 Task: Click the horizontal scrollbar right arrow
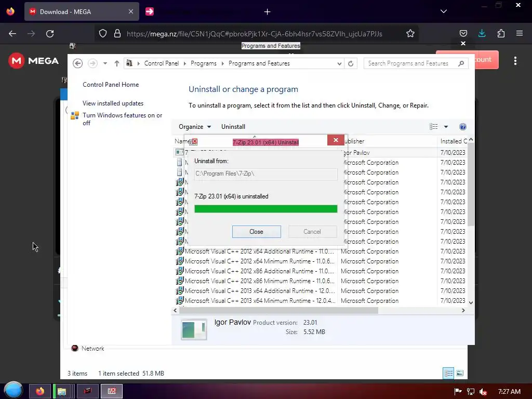(463, 311)
